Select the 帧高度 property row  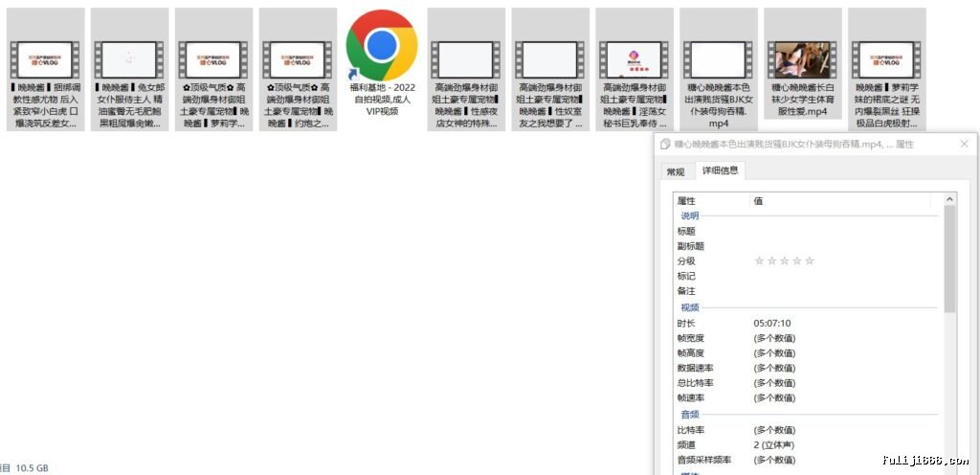pyautogui.click(x=806, y=353)
